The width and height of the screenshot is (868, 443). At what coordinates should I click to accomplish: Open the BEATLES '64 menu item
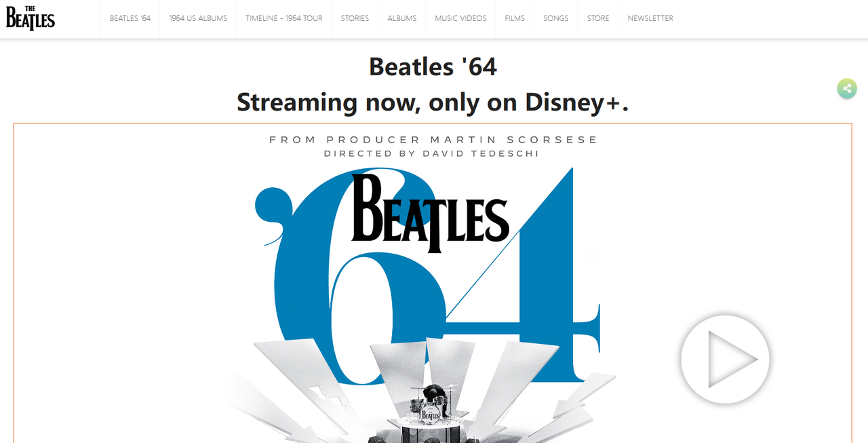[x=130, y=18]
